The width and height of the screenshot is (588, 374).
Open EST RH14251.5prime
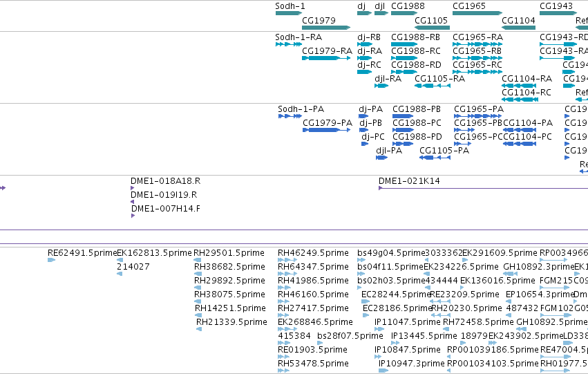point(230,309)
